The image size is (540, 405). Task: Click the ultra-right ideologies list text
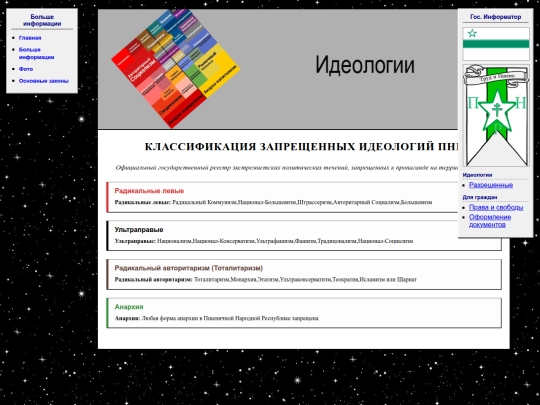tap(263, 241)
